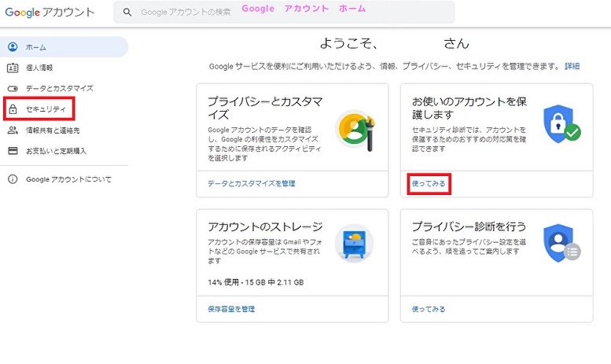Click the Google アカウントについて info icon
The image size is (611, 364).
tap(13, 179)
